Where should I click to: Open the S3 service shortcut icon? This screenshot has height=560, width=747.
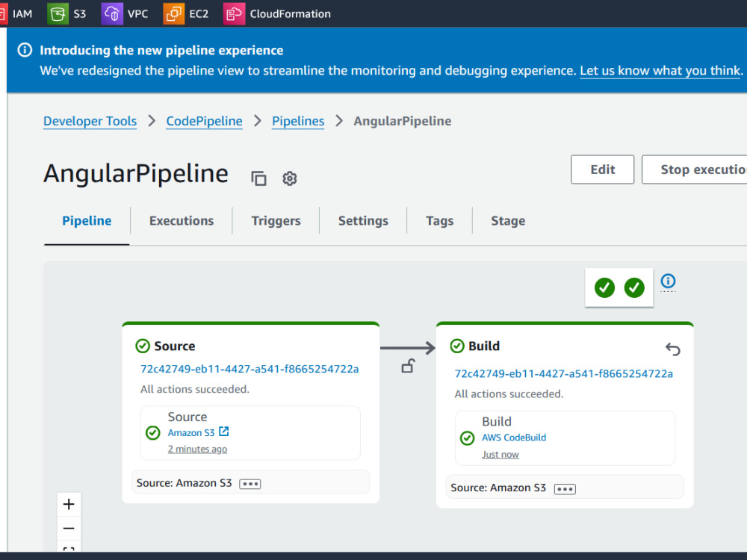[58, 13]
